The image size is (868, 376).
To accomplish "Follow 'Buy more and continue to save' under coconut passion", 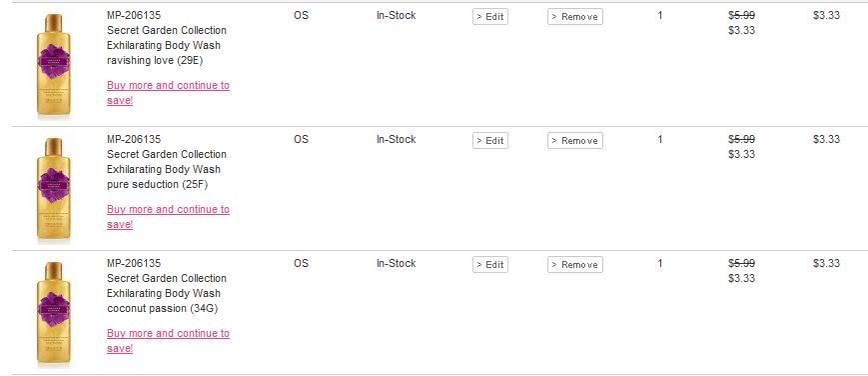I will (x=168, y=341).
